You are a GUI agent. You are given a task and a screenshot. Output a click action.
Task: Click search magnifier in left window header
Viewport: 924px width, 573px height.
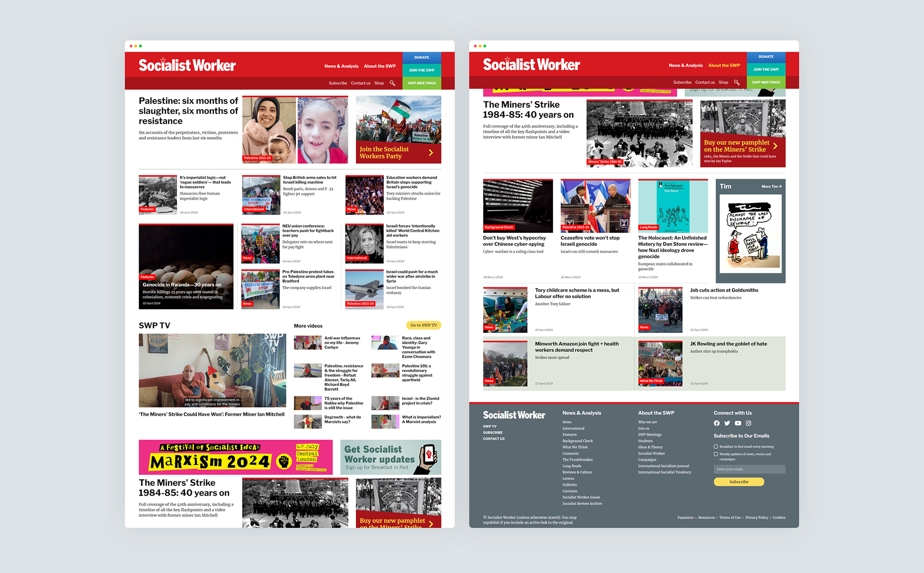pyautogui.click(x=393, y=83)
